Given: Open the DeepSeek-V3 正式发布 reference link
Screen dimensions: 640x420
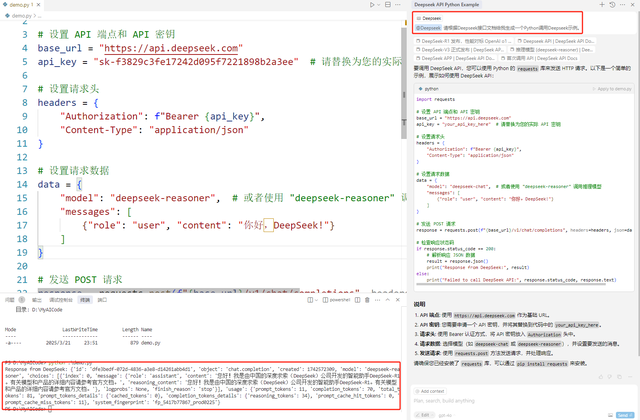Looking at the screenshot, I should [x=460, y=50].
